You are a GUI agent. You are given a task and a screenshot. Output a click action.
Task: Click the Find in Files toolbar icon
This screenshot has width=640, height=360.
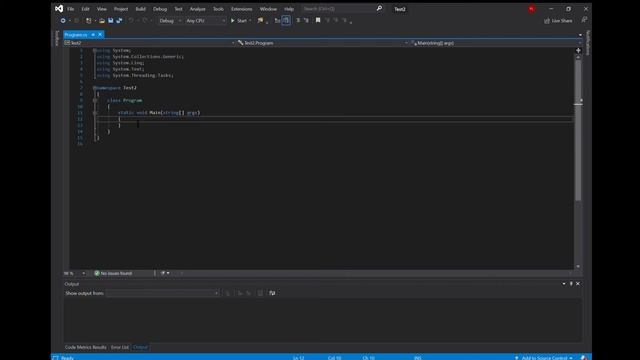[260, 20]
